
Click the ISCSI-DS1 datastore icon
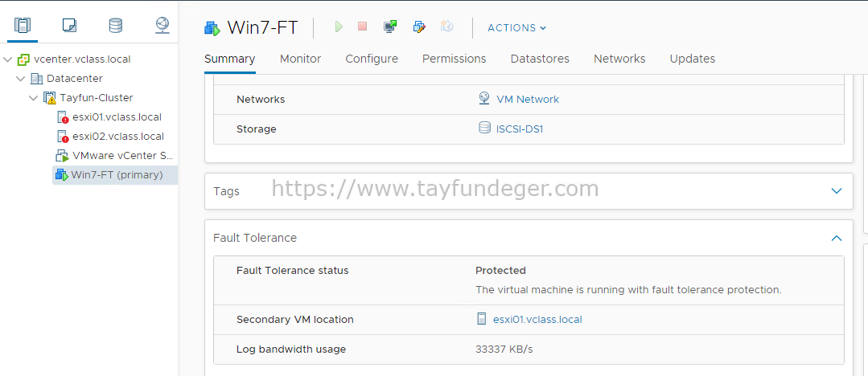coord(484,129)
